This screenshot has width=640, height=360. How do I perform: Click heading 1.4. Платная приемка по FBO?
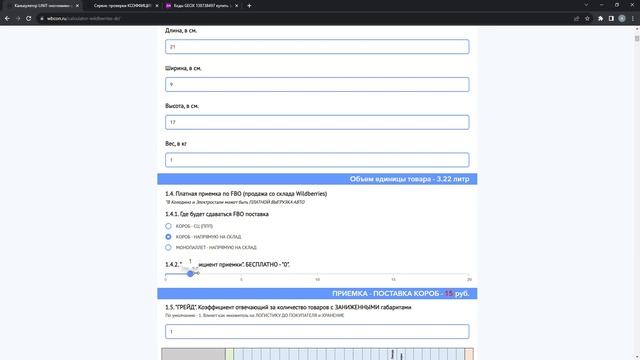click(246, 194)
